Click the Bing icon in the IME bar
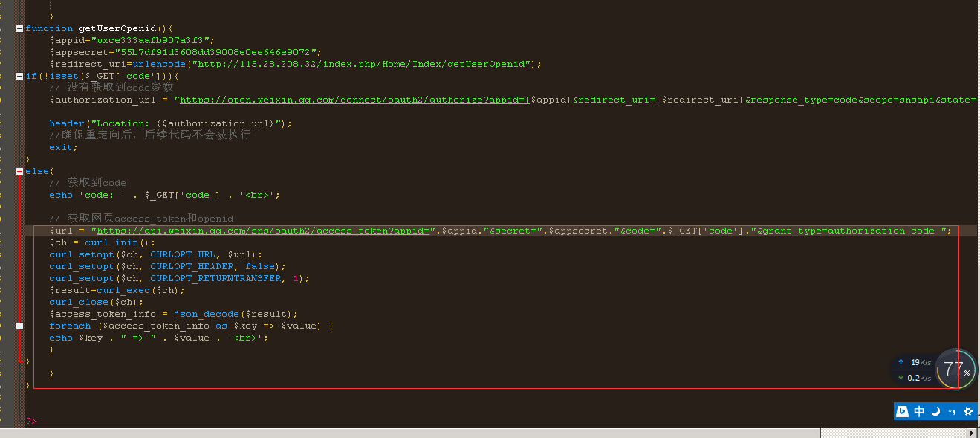The width and height of the screenshot is (980, 438). [903, 411]
